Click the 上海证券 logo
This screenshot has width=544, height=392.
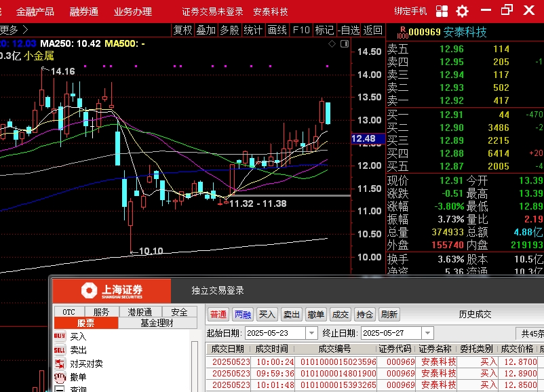(112, 291)
